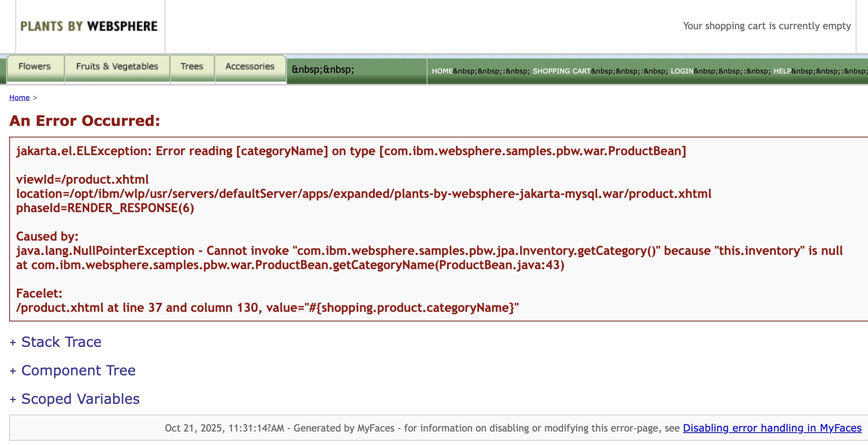Screen dimensions: 868x445
Task: Open Disabling error handling in MyFaces link
Action: 772,428
